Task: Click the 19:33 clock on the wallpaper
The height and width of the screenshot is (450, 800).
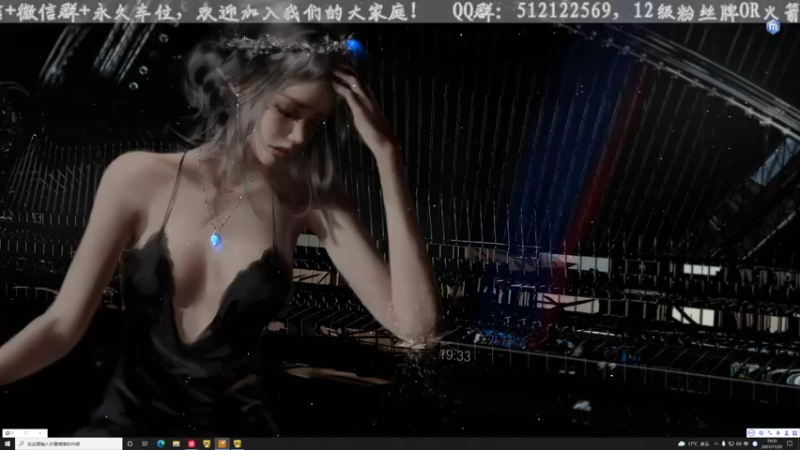Action: (x=455, y=356)
